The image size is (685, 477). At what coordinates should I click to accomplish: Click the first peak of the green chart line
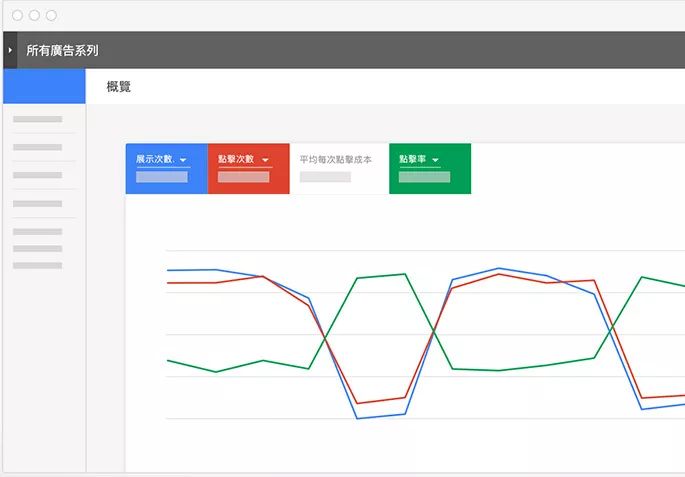(x=404, y=274)
